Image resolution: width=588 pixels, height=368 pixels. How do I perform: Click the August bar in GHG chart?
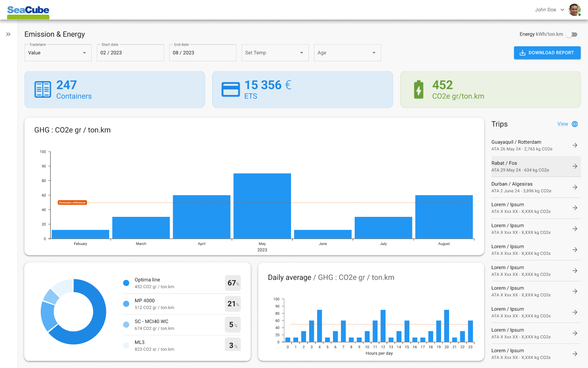coord(444,217)
